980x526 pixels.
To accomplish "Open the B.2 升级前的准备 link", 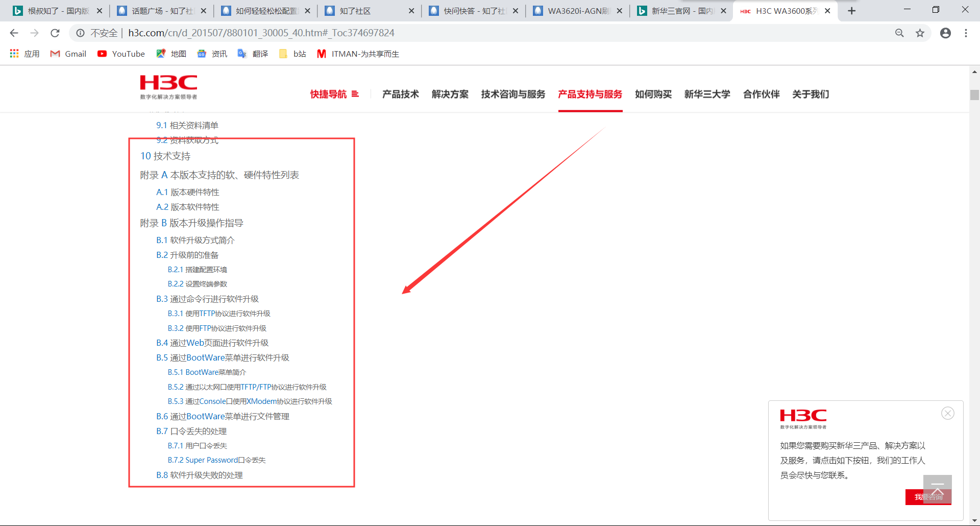I will tap(187, 255).
